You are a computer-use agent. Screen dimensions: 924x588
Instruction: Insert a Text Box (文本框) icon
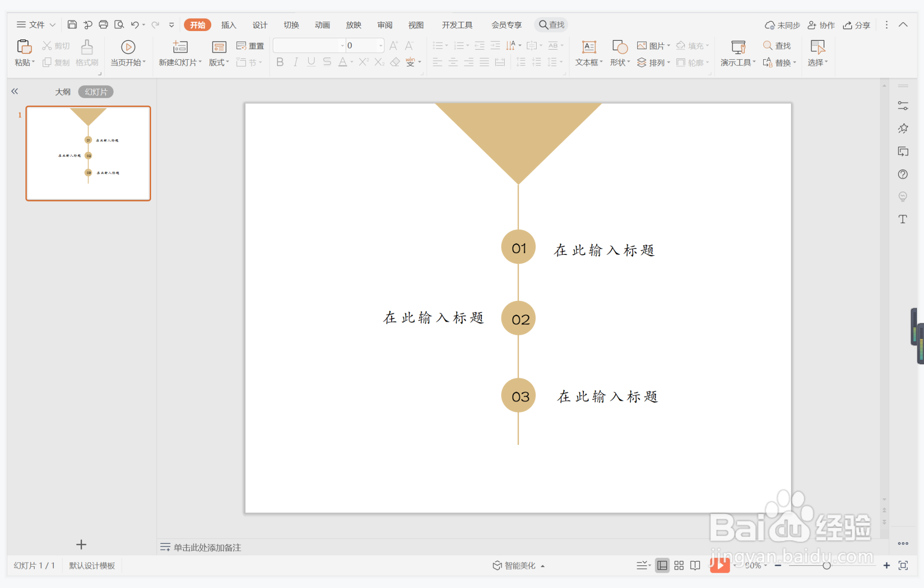coord(589,47)
